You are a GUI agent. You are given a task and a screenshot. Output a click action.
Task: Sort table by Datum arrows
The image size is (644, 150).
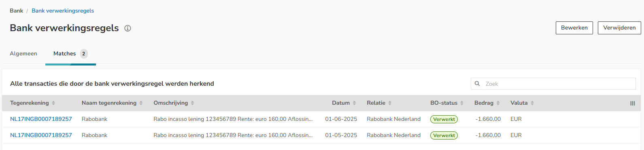(x=354, y=103)
